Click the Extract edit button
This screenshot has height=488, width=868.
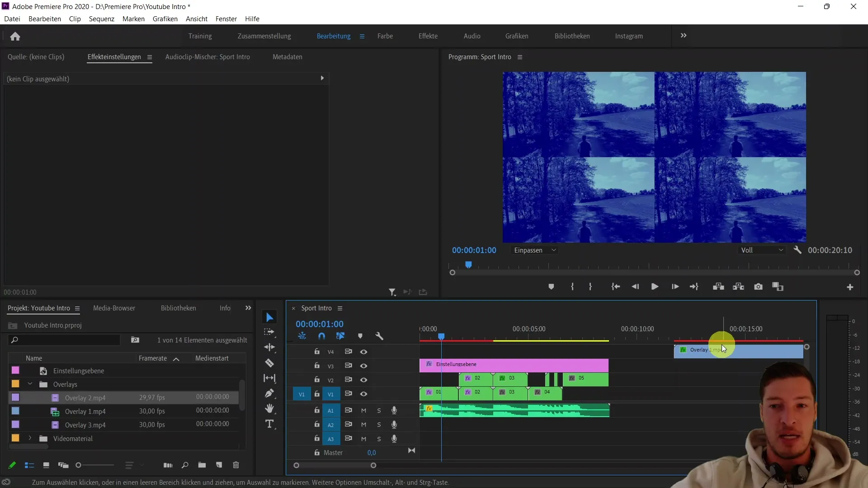[x=739, y=286]
